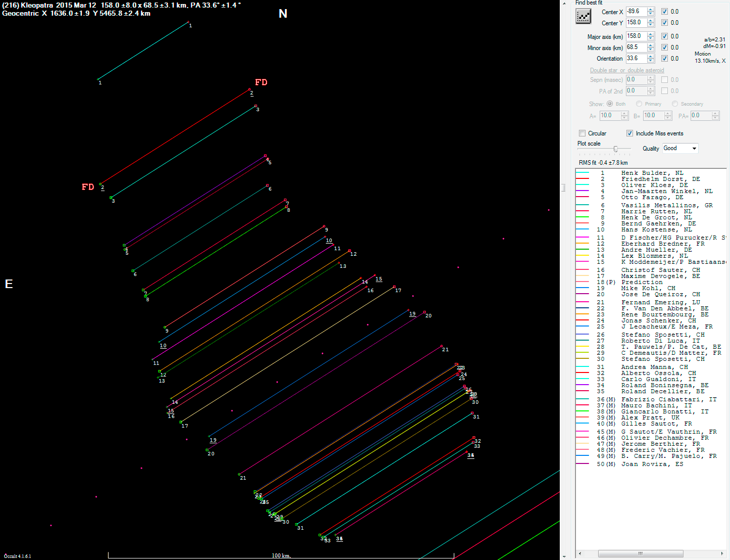Screen dimensions: 730x560
Task: Click up arrow on Major axis spinner
Action: (651, 34)
